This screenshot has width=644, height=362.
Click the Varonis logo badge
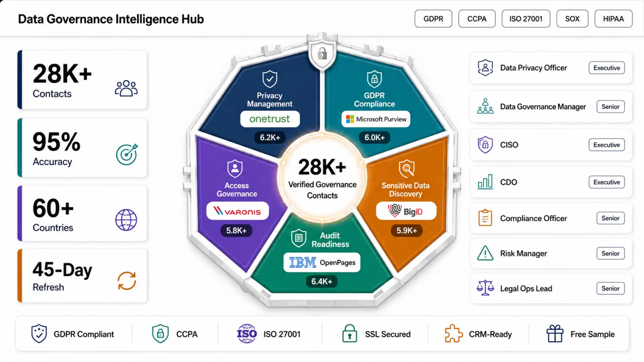[237, 211]
